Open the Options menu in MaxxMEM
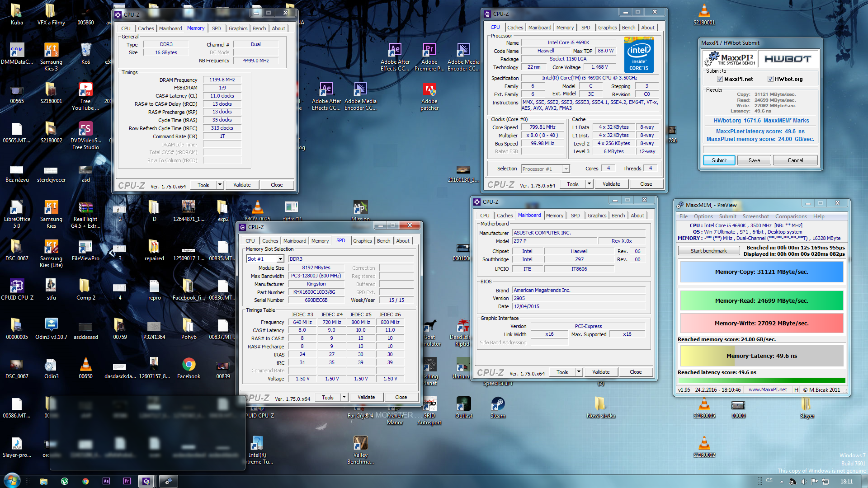The width and height of the screenshot is (868, 488). pyautogui.click(x=703, y=216)
